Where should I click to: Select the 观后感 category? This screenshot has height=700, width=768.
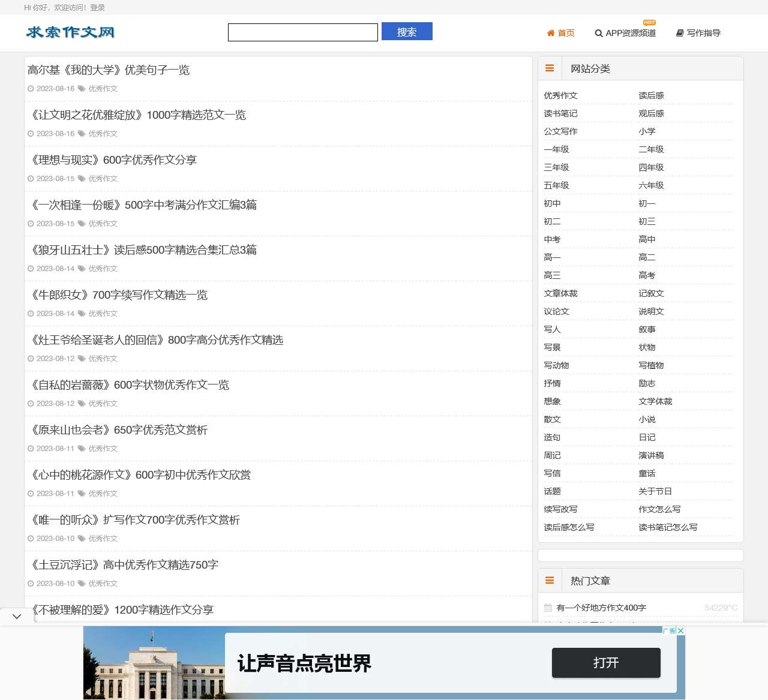(x=651, y=113)
